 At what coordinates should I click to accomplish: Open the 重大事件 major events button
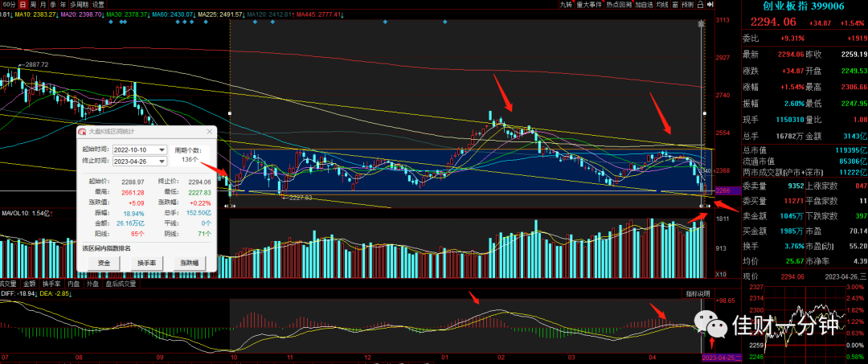(590, 5)
